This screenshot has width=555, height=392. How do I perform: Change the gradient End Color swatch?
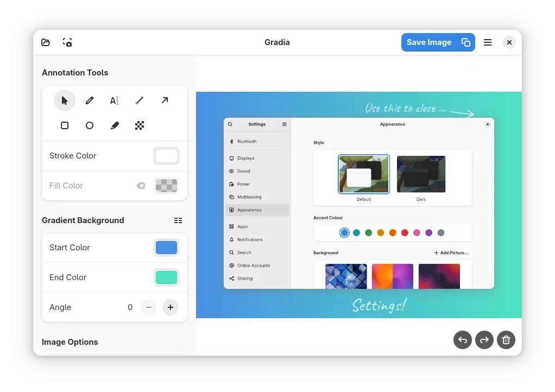[x=166, y=277]
